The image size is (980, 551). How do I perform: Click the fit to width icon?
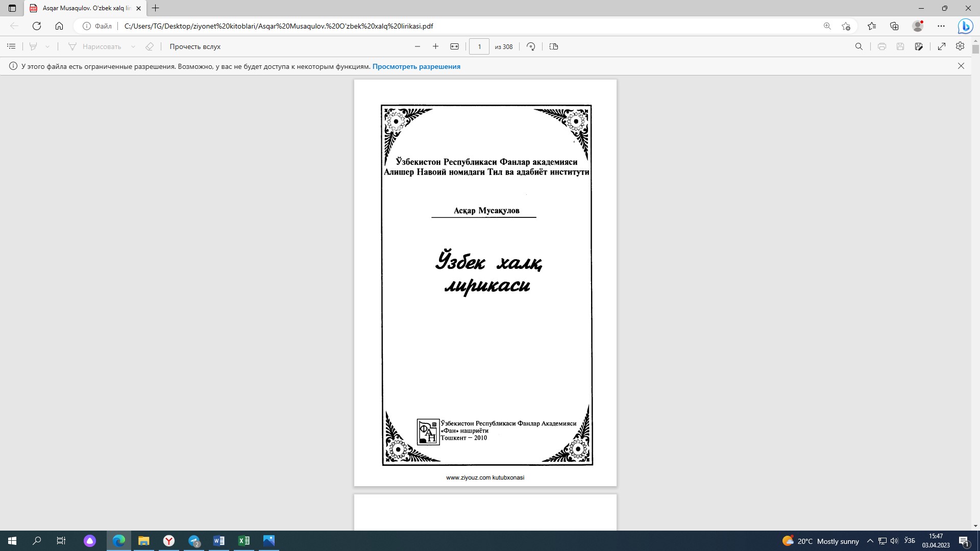coord(454,46)
